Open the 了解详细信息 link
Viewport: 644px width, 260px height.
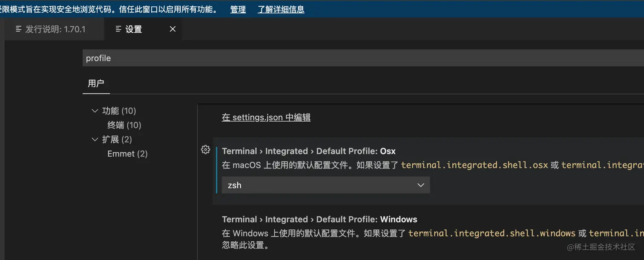pyautogui.click(x=281, y=9)
